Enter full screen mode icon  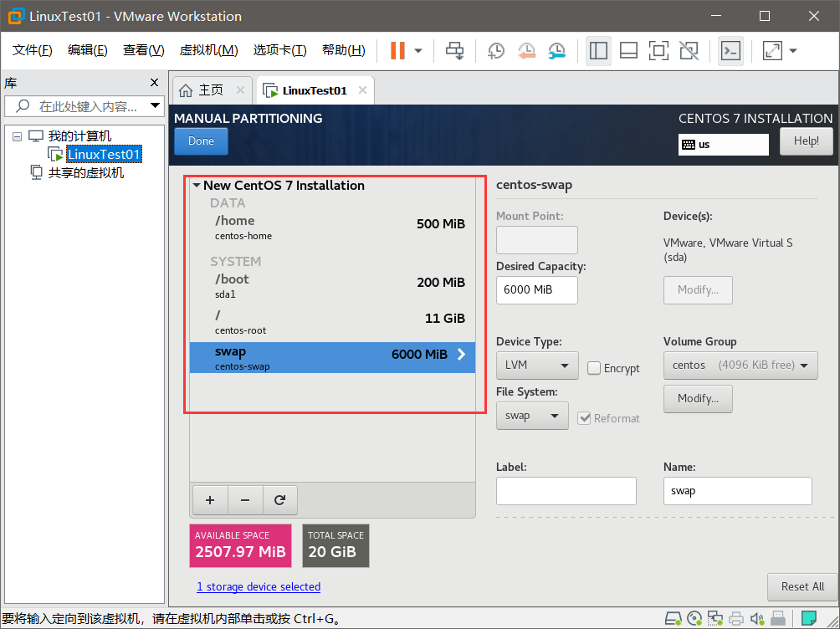658,51
